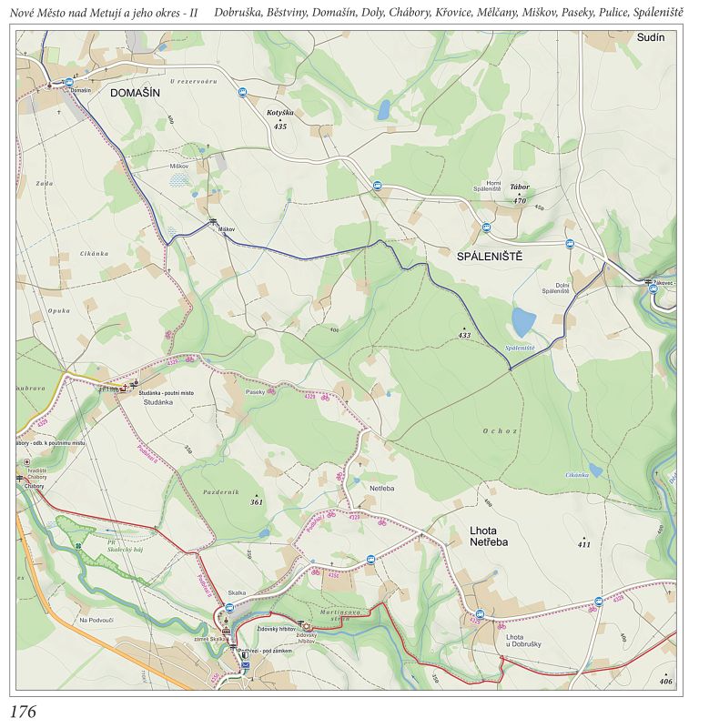
Task: Select the Martincova stráň label
Action: pyautogui.click(x=340, y=615)
